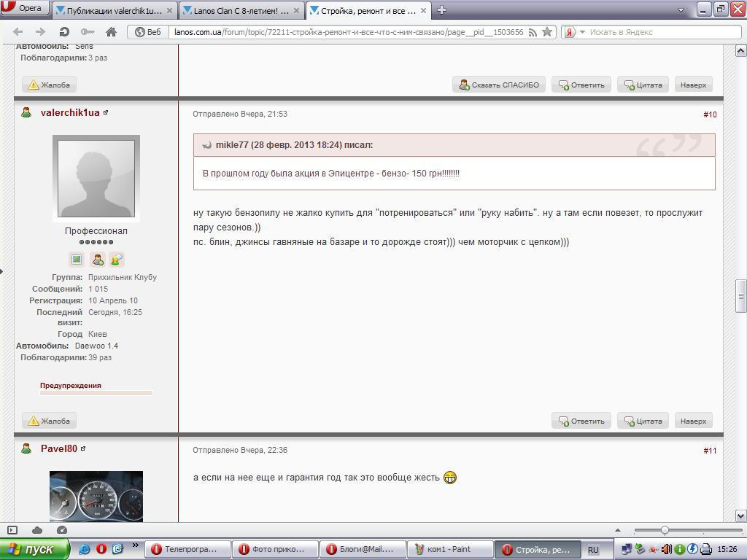Switch to the Публикации valerchik1u tab
The height and width of the screenshot is (560, 747).
pos(115,10)
